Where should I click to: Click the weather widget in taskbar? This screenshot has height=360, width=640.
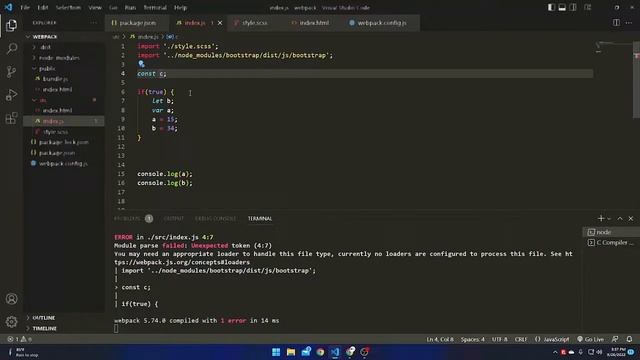(24, 352)
